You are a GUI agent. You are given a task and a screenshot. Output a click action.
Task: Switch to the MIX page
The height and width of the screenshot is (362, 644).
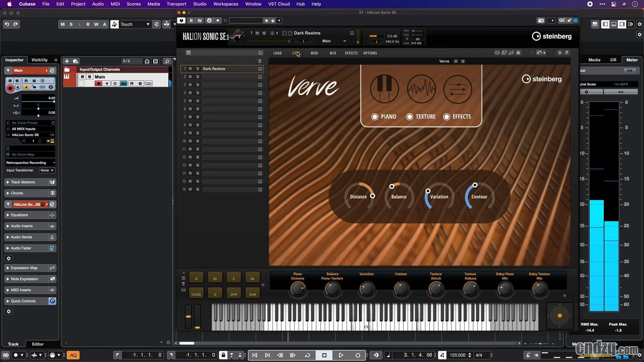coord(333,53)
